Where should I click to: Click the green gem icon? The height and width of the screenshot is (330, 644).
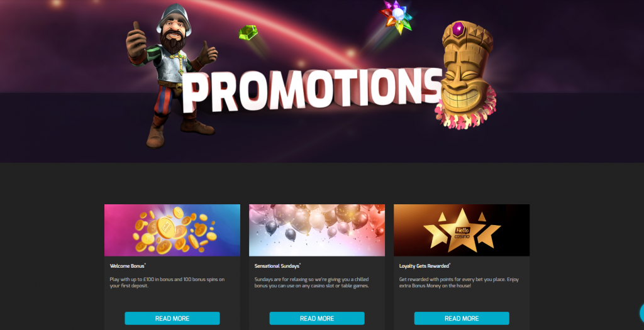248,32
